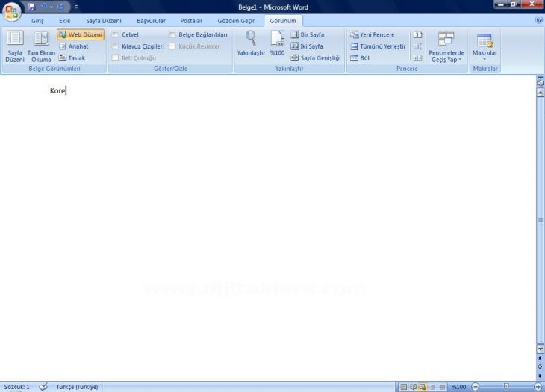
Task: Select full screen reading icon in status bar
Action: pyautogui.click(x=414, y=387)
